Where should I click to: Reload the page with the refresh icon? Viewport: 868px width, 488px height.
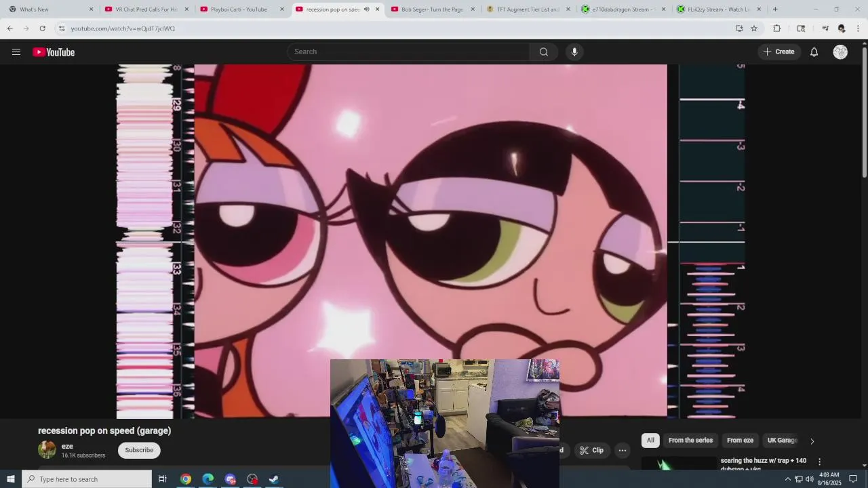(42, 28)
